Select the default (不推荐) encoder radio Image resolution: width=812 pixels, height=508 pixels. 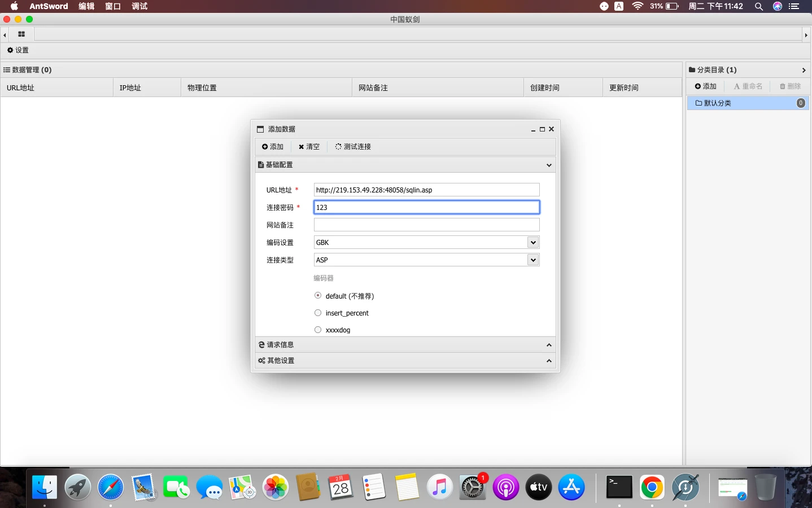pos(318,295)
